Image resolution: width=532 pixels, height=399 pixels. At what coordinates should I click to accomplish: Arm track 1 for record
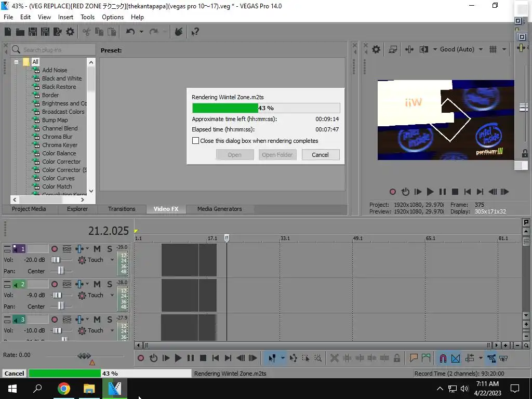[x=54, y=249]
